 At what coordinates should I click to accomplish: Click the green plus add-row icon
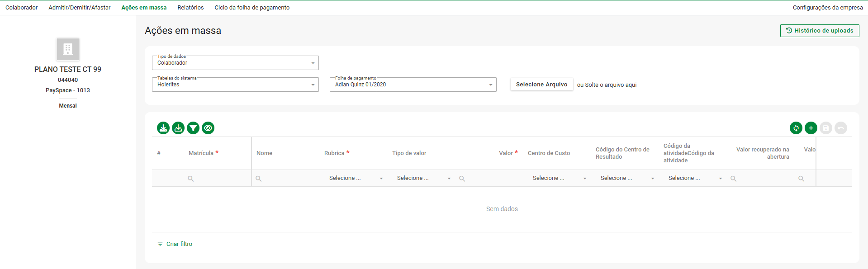811,128
